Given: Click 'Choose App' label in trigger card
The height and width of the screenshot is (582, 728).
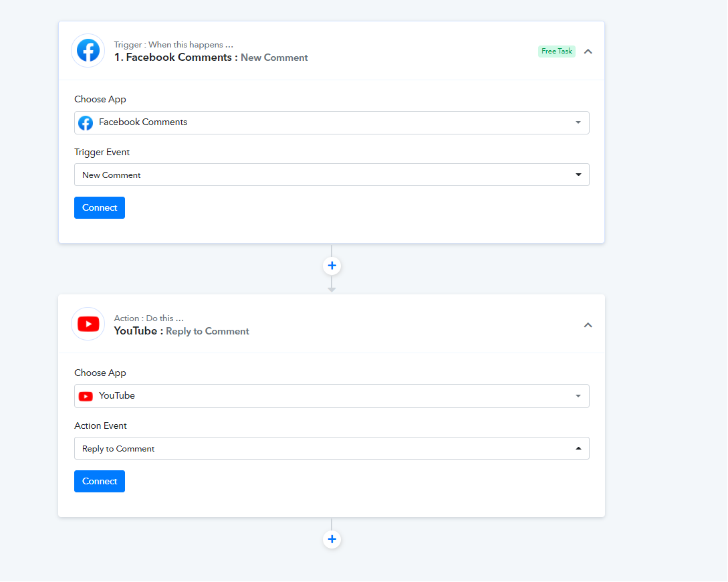Looking at the screenshot, I should [x=100, y=100].
